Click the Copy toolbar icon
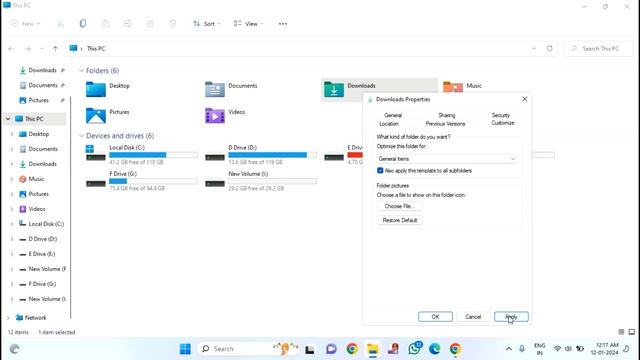Screen dimensions: 640x360 [83, 24]
